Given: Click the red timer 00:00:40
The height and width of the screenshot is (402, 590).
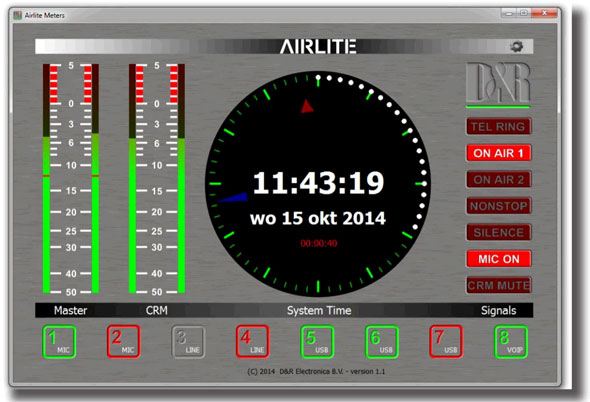Looking at the screenshot, I should pos(319,244).
